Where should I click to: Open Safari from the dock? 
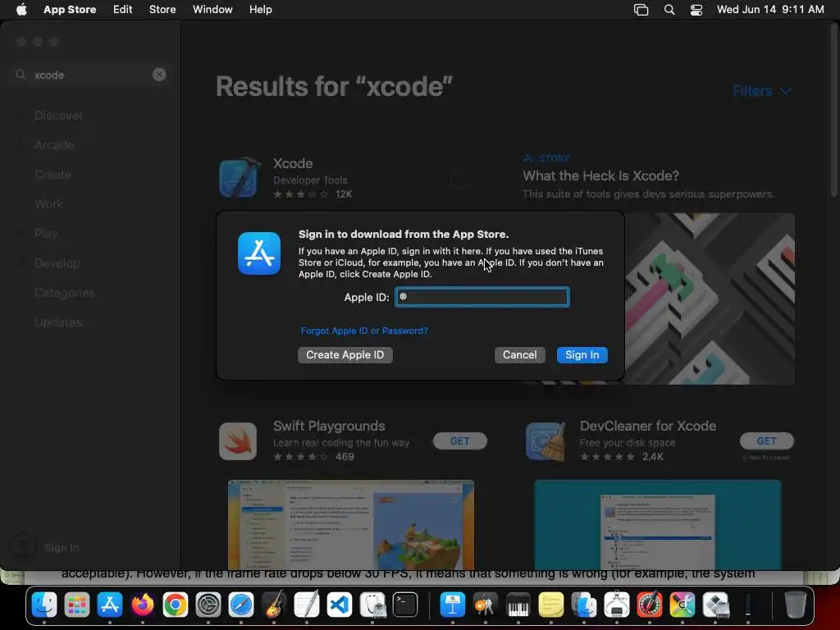[241, 605]
